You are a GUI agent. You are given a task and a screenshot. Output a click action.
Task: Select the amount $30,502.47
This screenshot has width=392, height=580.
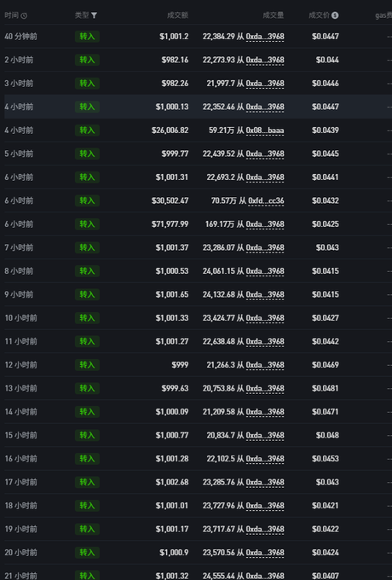pos(170,200)
